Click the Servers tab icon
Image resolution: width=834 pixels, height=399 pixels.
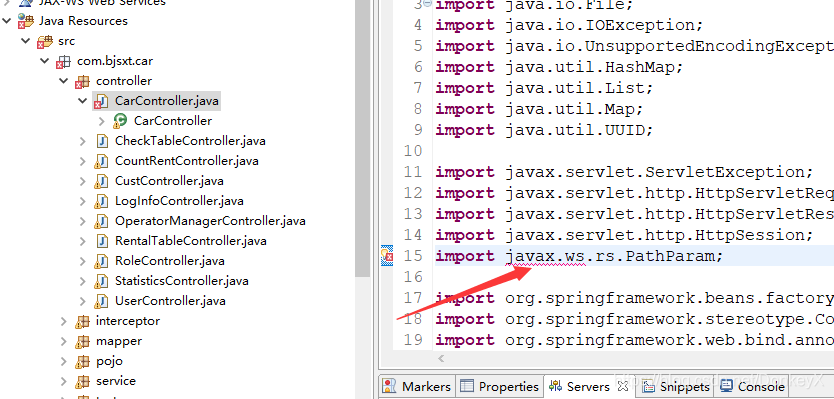point(555,386)
